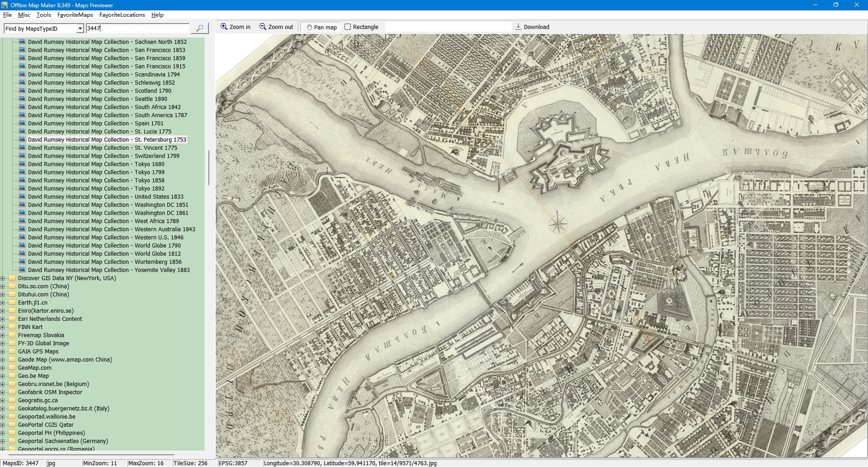868x467 pixels.
Task: Click the map ID search input field
Action: [137, 29]
